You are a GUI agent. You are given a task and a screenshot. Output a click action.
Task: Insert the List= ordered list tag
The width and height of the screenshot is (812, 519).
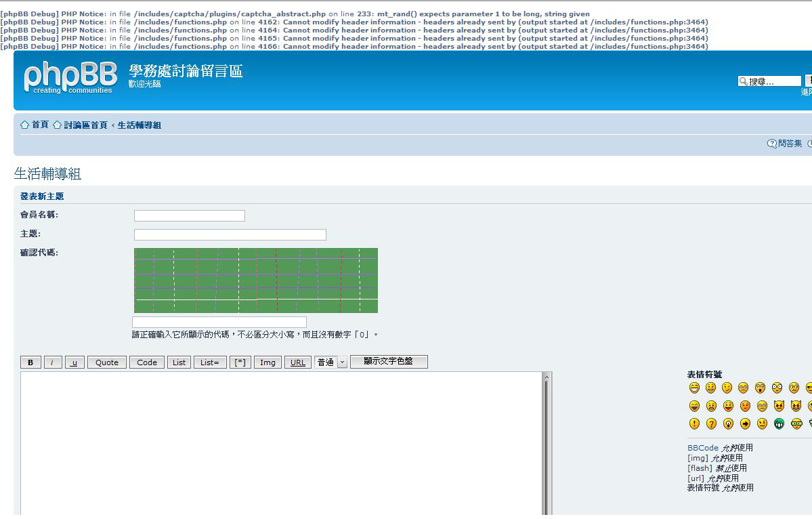[x=210, y=362]
